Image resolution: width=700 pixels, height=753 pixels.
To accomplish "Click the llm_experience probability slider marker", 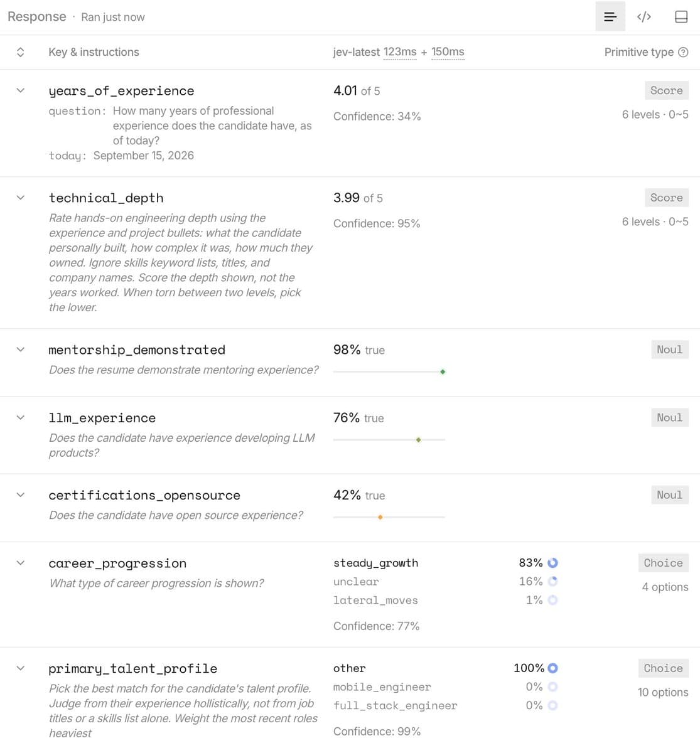I will click(x=418, y=440).
